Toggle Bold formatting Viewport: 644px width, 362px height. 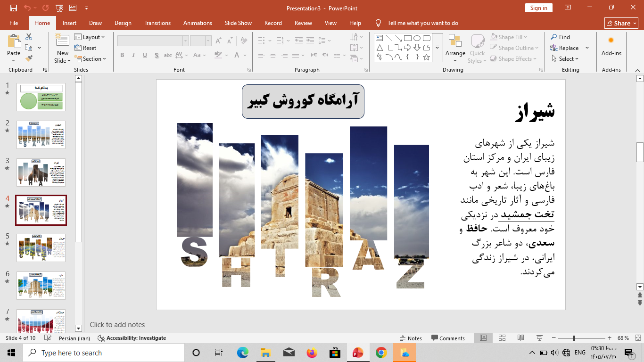122,55
